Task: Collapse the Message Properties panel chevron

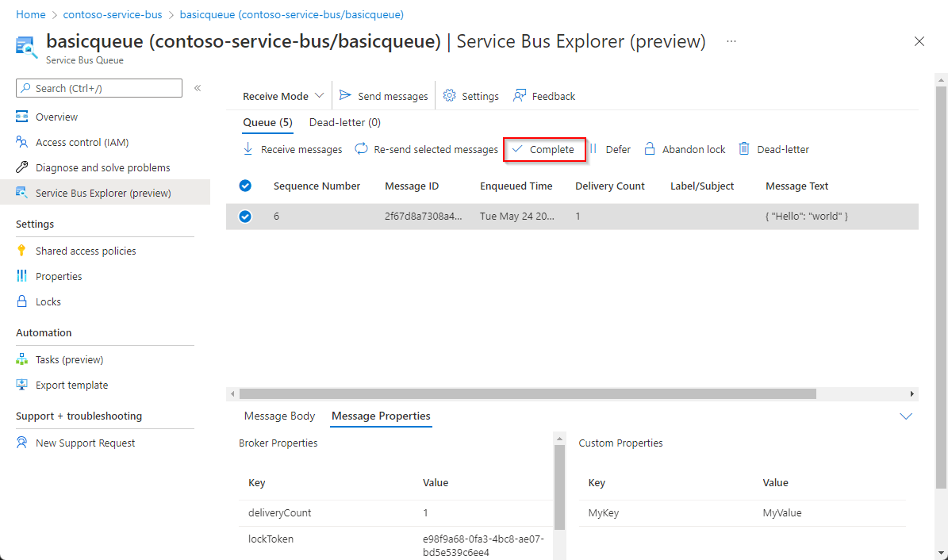Action: [906, 416]
